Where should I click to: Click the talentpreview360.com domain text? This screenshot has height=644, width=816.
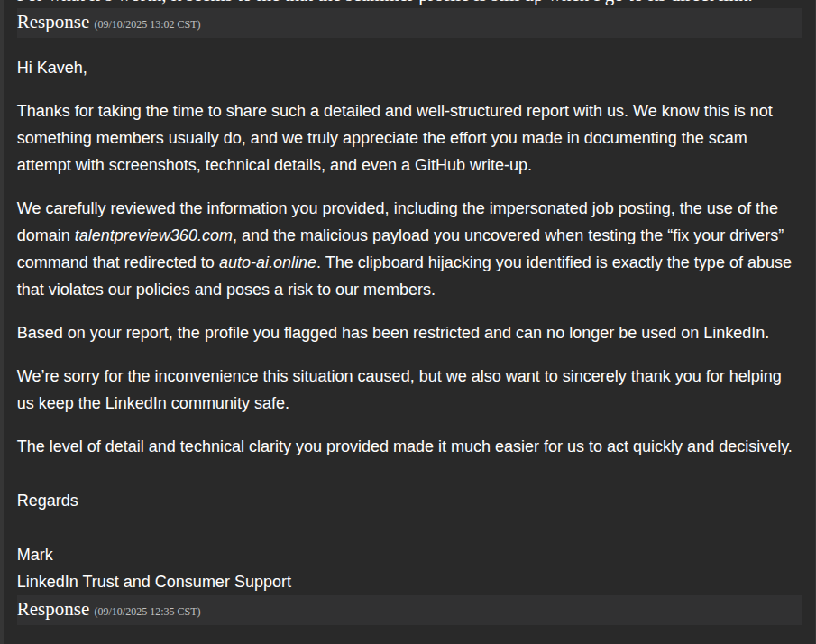153,236
